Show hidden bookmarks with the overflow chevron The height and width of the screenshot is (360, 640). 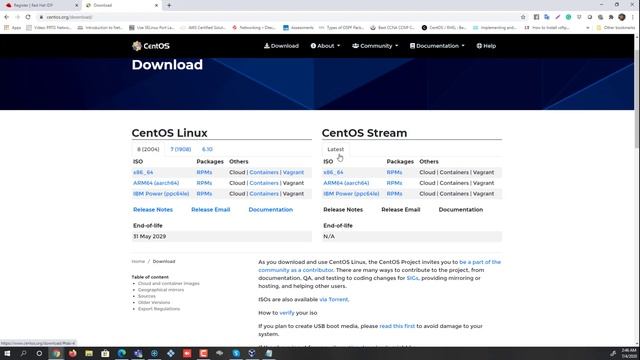tap(587, 28)
